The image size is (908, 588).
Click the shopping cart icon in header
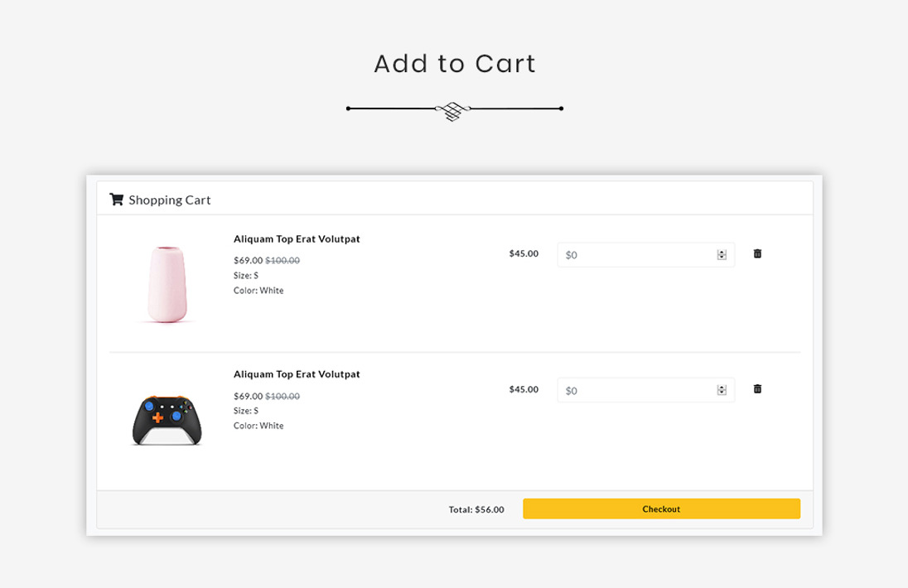[116, 200]
